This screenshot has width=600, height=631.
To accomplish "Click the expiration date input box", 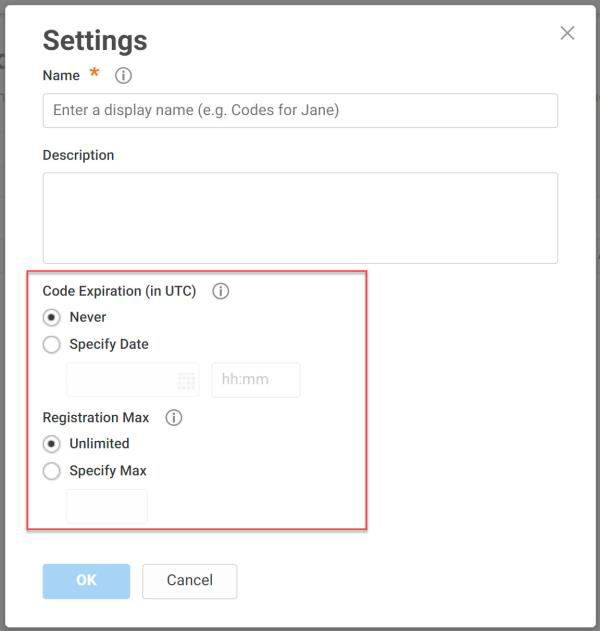I will click(120, 381).
